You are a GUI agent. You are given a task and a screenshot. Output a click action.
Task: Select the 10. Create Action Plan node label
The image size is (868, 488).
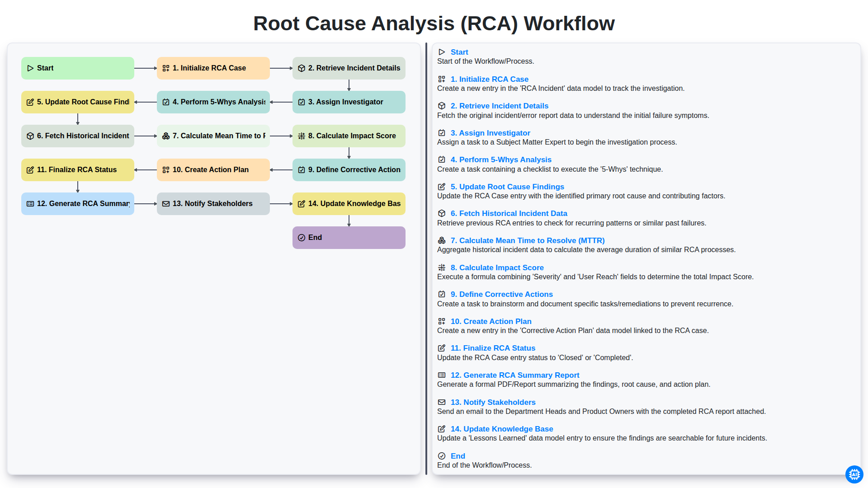(211, 170)
